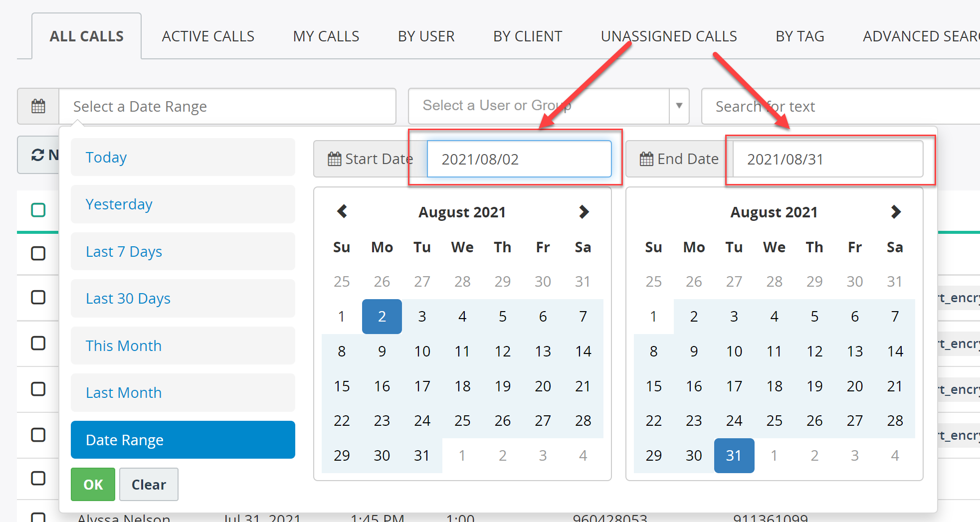The width and height of the screenshot is (980, 522).
Task: Click August 2021 title in start calendar
Action: point(462,212)
